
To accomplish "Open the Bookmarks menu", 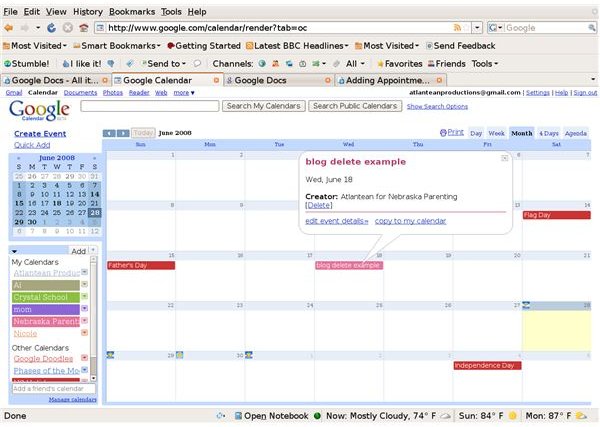I will coord(132,12).
